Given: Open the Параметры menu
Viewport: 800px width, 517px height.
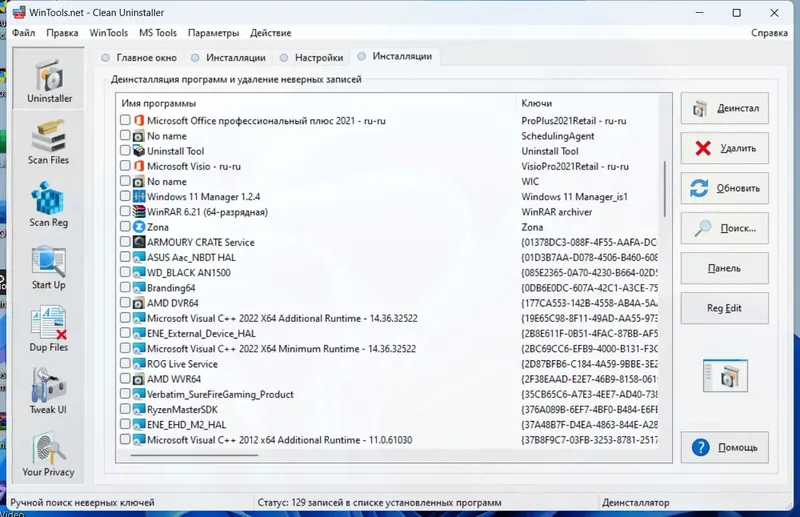Looking at the screenshot, I should coord(213,33).
